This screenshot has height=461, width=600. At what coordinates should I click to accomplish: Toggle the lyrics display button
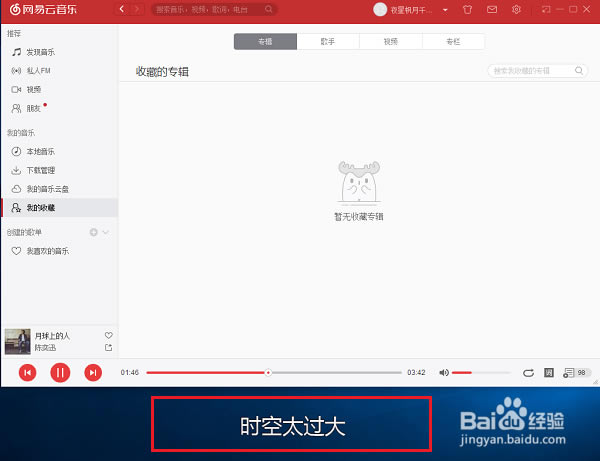(x=549, y=372)
